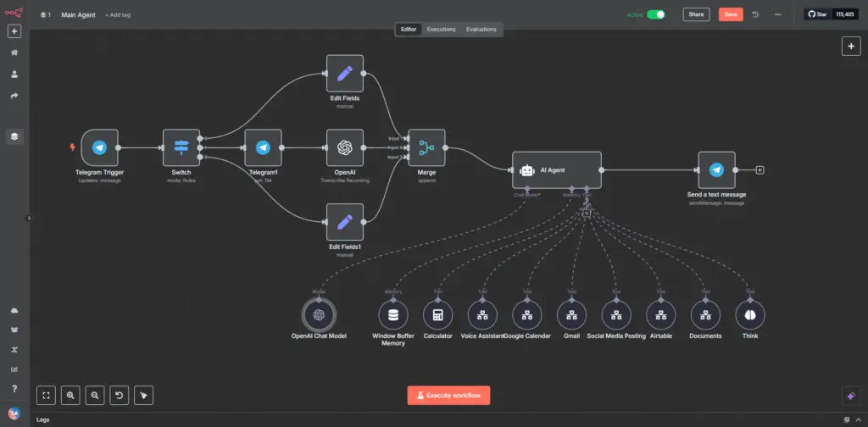Click the GitHub Star button
Viewport: 868px width, 427px height.
(818, 14)
